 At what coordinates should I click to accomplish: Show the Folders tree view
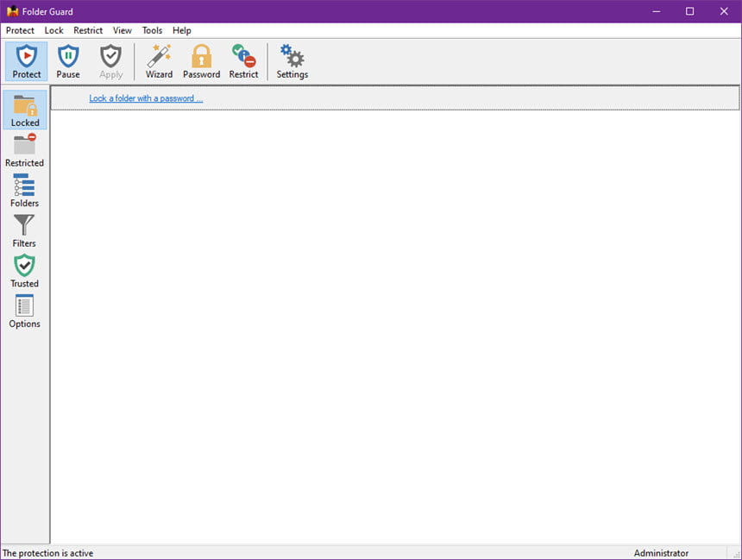pyautogui.click(x=25, y=191)
